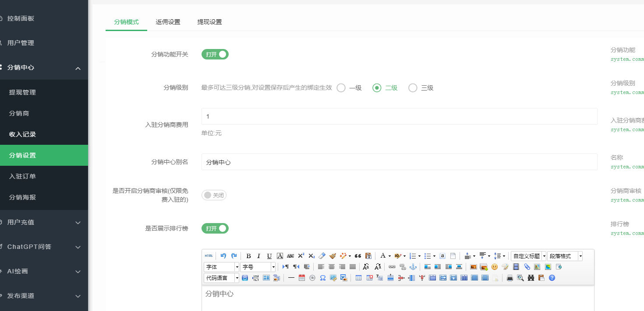Select 二级 distribution level

click(x=385, y=88)
